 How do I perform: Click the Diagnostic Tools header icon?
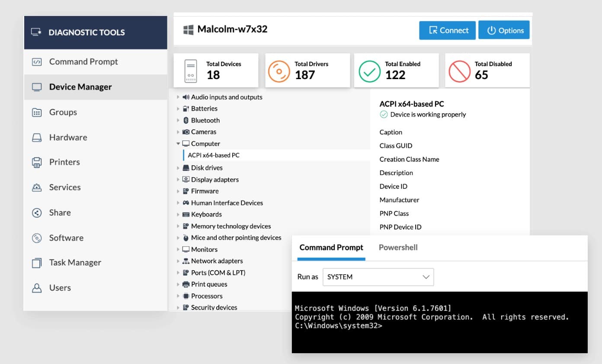(36, 32)
